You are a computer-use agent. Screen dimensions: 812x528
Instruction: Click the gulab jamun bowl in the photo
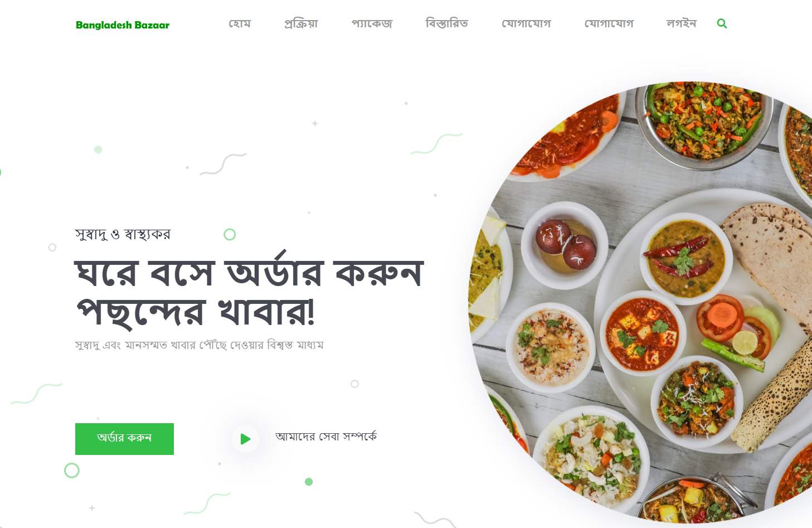[565, 245]
